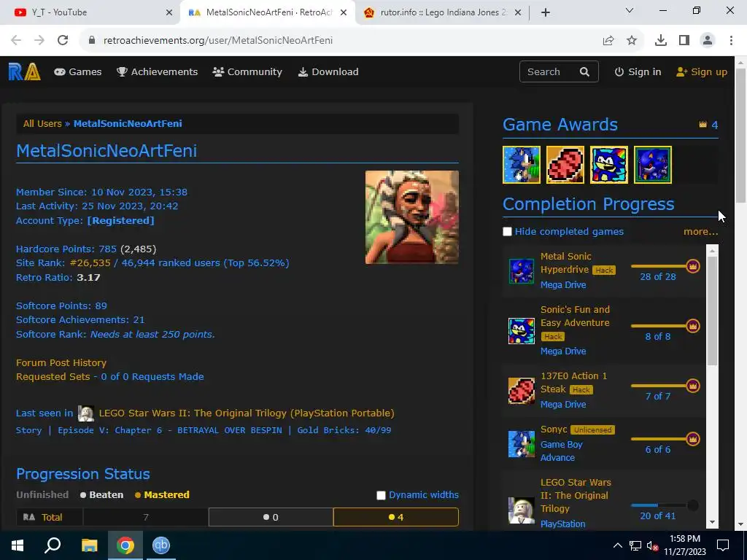
Task: Open LEGO Star Wars II PlayStation Portable link
Action: tap(247, 413)
